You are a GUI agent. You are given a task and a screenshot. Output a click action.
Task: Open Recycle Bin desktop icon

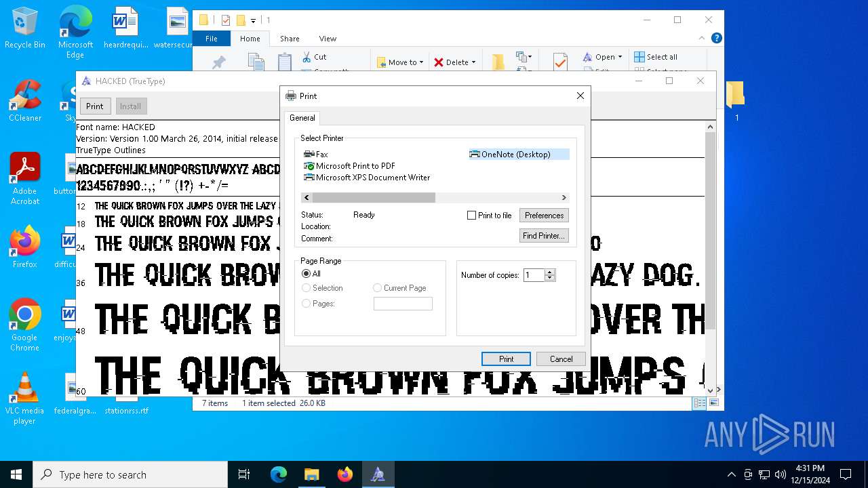(25, 28)
